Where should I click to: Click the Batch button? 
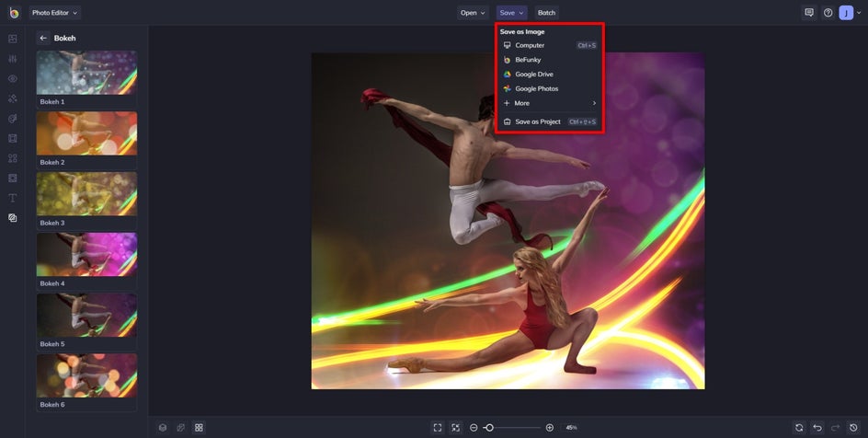(546, 13)
